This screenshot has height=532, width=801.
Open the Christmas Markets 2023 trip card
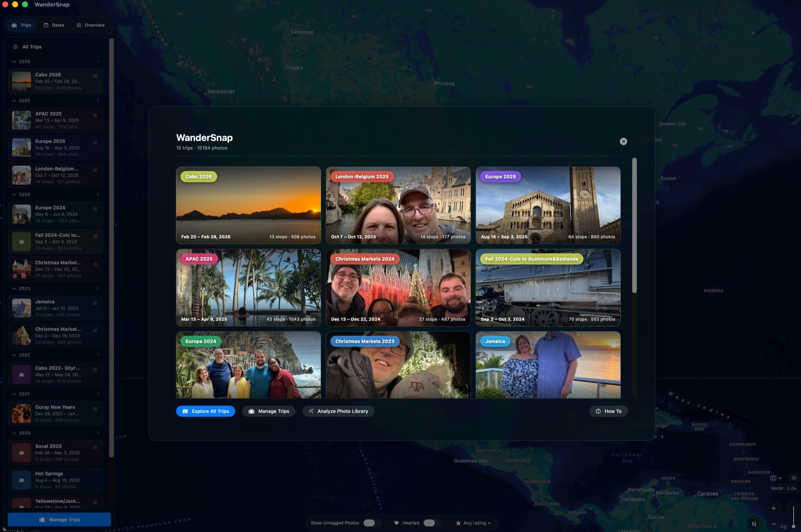click(398, 365)
